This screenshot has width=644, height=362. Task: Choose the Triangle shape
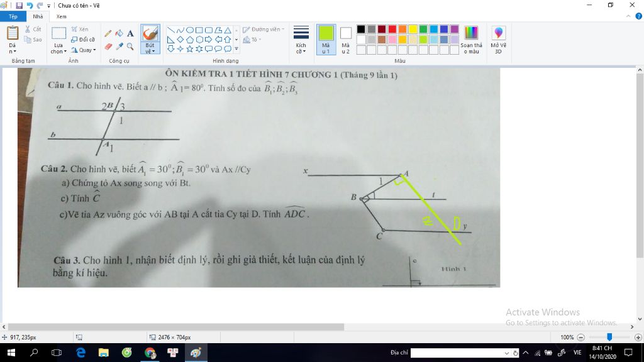[228, 30]
